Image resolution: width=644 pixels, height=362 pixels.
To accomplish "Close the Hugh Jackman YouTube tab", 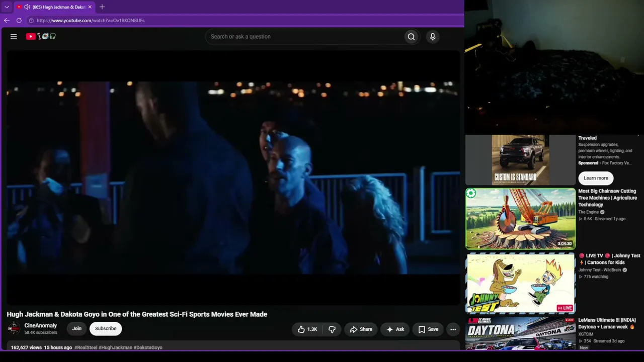I will tap(90, 7).
